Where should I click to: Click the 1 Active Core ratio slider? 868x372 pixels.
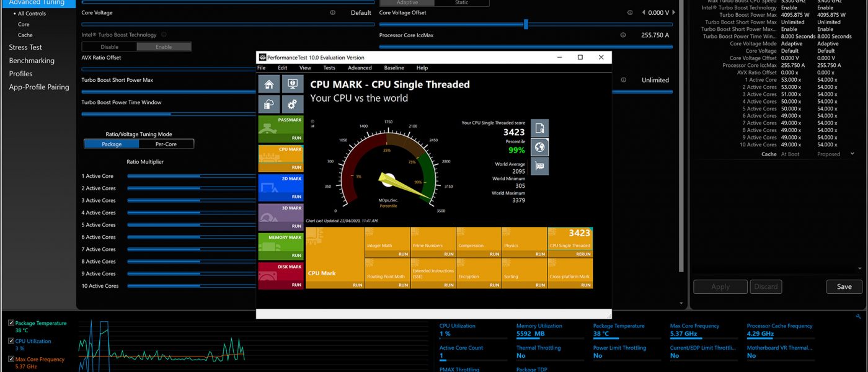click(192, 176)
